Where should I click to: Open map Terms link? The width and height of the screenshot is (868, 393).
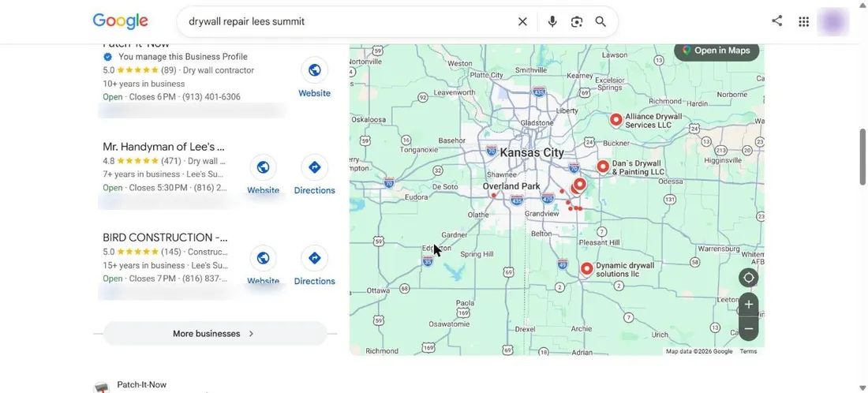coord(748,351)
